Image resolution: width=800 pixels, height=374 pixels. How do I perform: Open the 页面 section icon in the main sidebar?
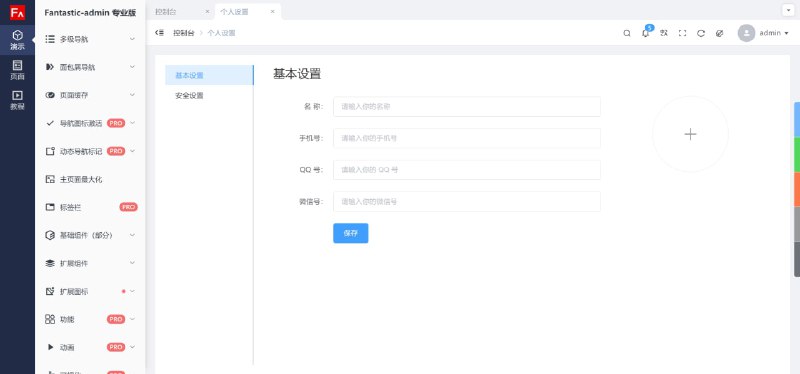[17, 65]
